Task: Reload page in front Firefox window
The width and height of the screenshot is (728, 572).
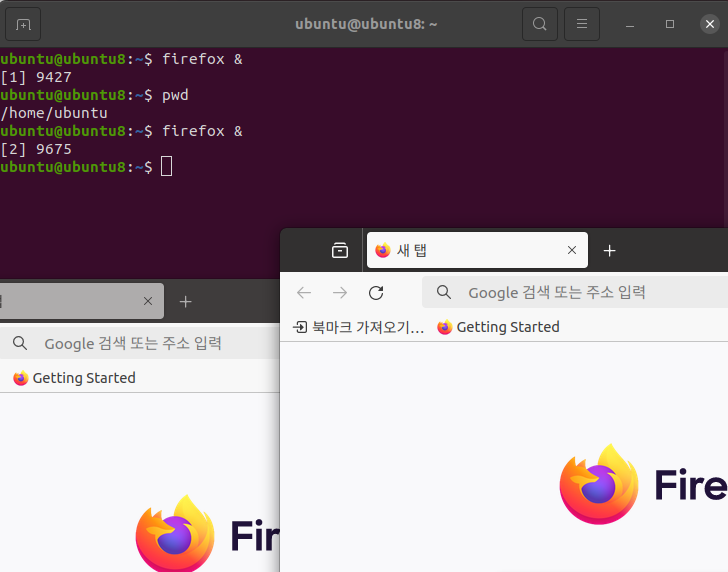Action: click(x=376, y=292)
